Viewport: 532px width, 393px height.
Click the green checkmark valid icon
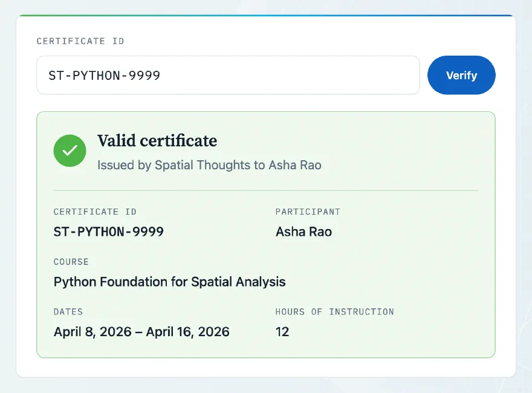click(x=70, y=151)
